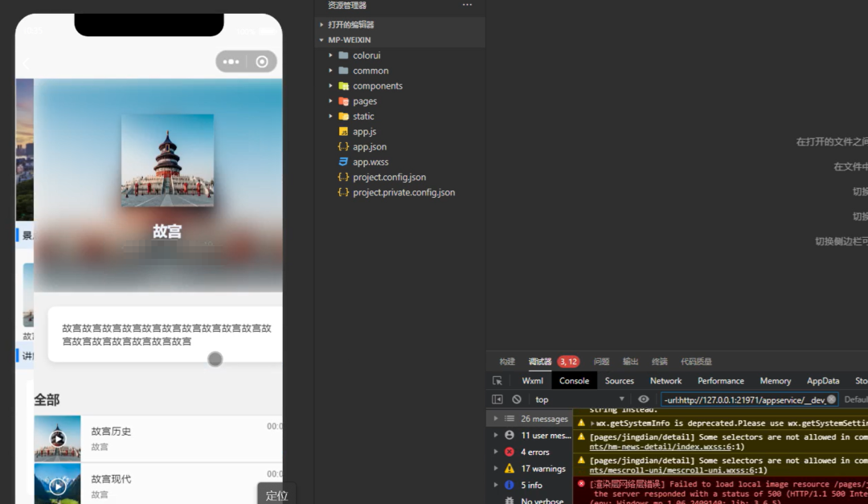The height and width of the screenshot is (504, 868).
Task: Expand the colorui folder chevron
Action: click(x=330, y=55)
